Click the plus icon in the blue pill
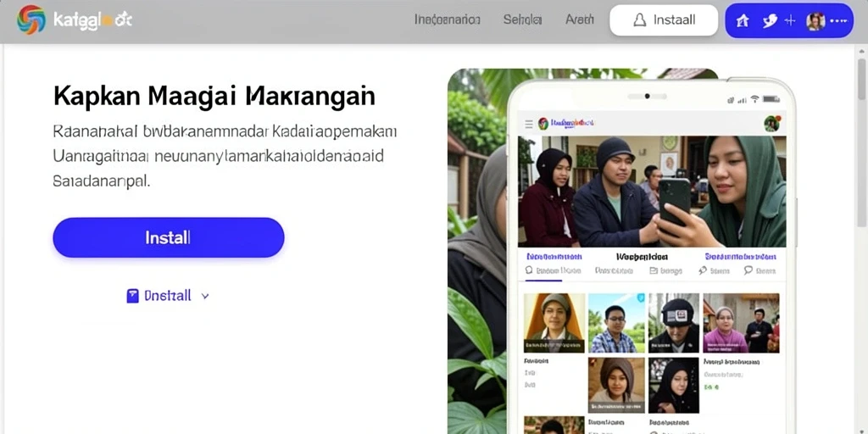Image resolution: width=868 pixels, height=434 pixels. point(791,21)
